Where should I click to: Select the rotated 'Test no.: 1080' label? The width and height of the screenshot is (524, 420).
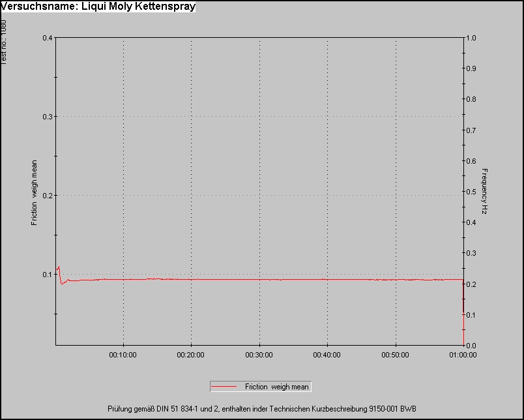pos(3,42)
